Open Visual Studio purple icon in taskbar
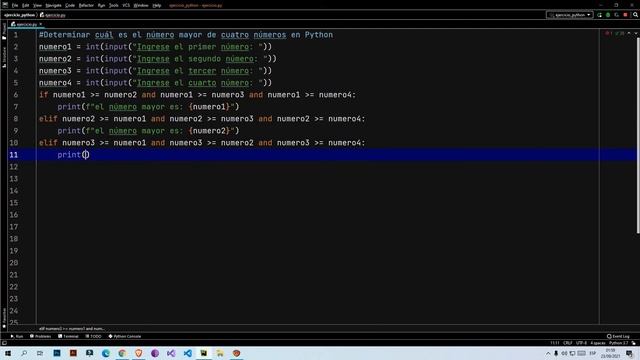 pyautogui.click(x=171, y=353)
